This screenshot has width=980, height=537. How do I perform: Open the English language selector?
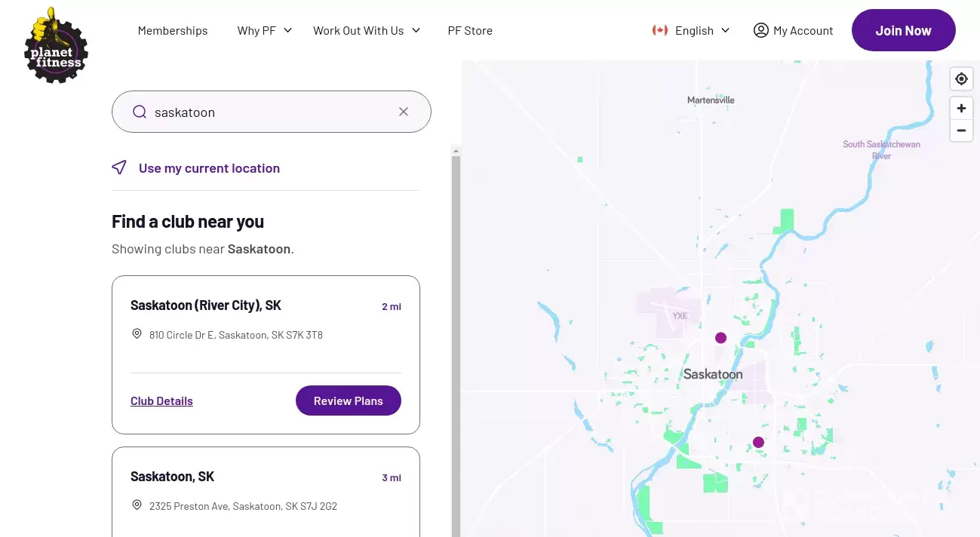pos(691,31)
